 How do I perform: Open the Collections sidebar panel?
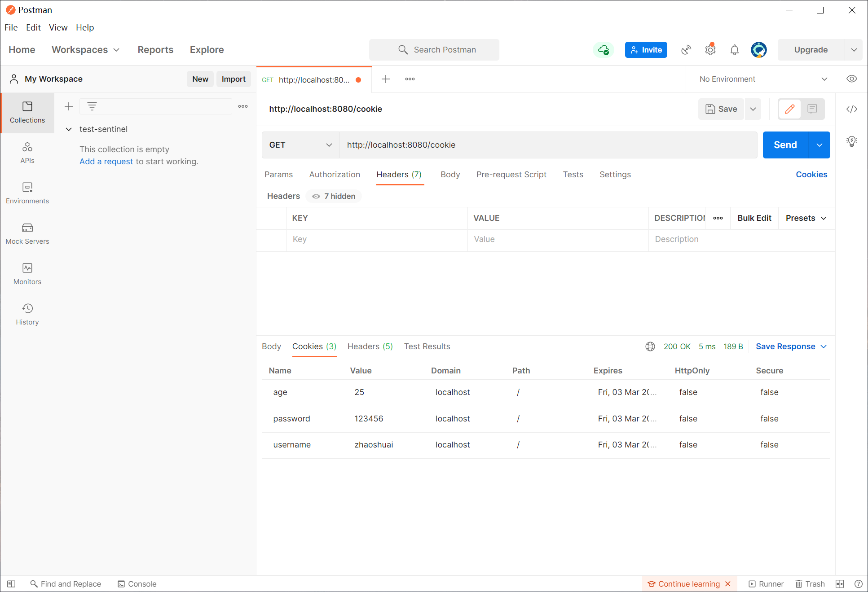tap(27, 113)
